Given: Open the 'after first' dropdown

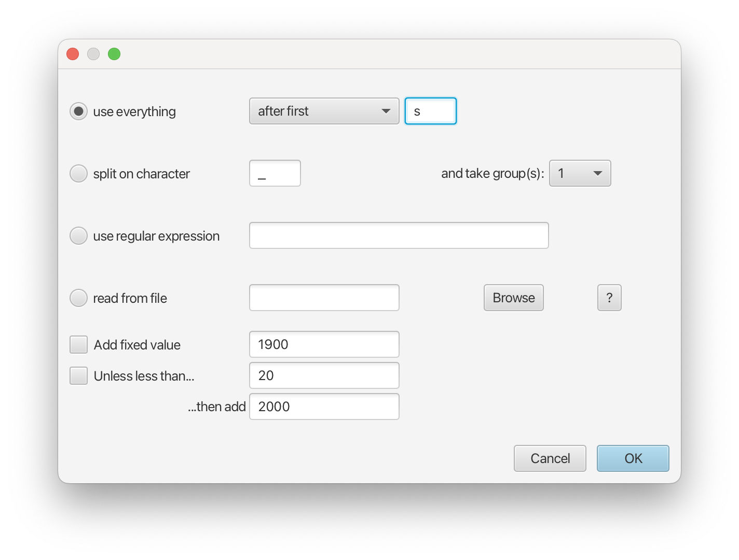Looking at the screenshot, I should click(x=324, y=111).
